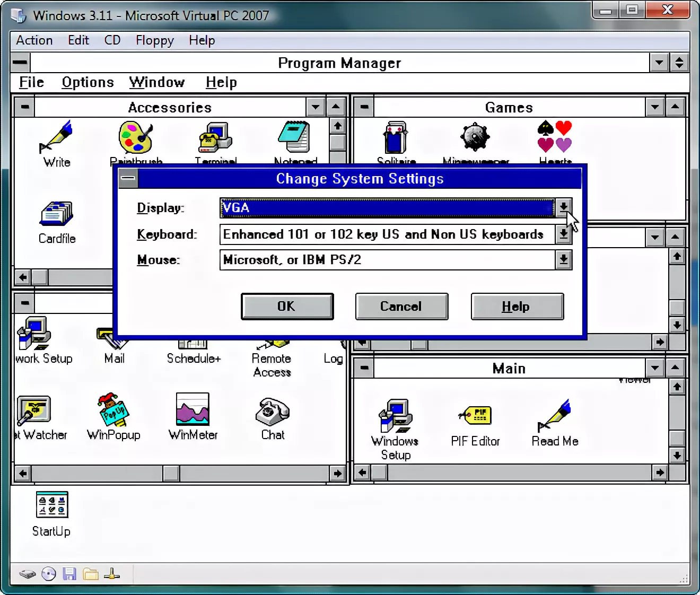
Task: Click Network group scroll left arrow
Action: 23,473
